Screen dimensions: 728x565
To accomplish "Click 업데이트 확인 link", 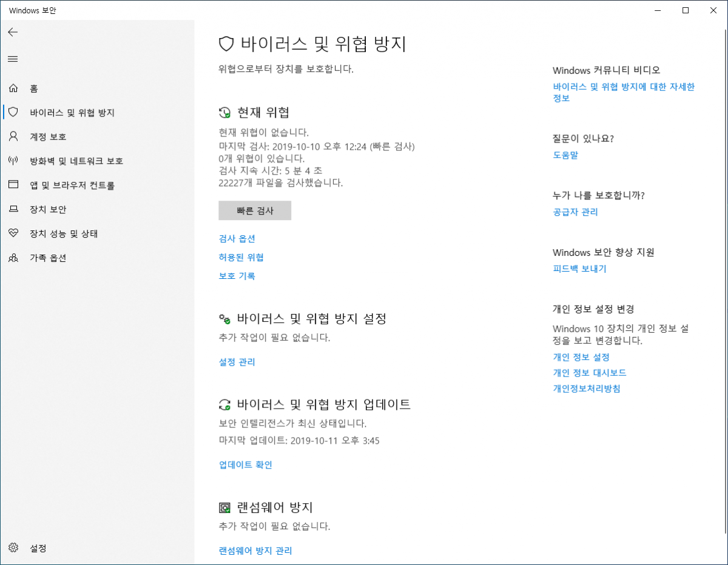I will point(246,465).
